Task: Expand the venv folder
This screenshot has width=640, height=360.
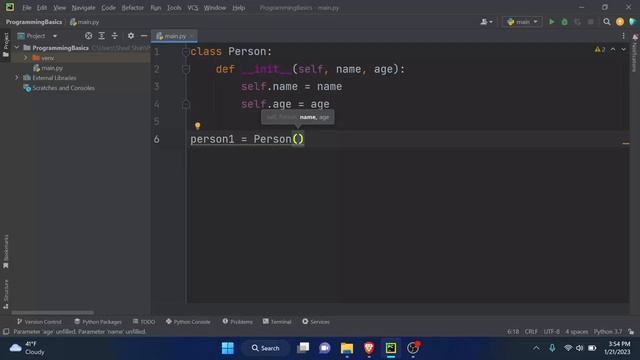Action: (26, 58)
